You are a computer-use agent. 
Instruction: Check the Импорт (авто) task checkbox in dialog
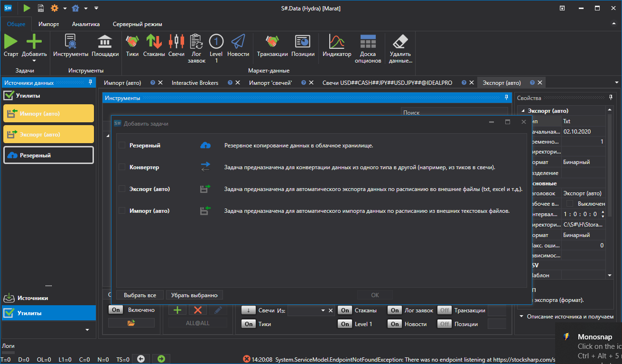(x=122, y=210)
